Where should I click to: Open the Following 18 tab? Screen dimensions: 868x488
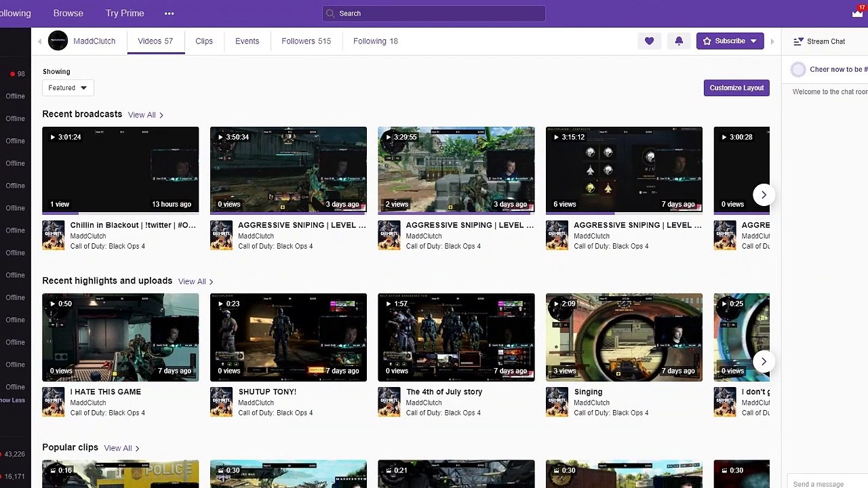click(376, 41)
